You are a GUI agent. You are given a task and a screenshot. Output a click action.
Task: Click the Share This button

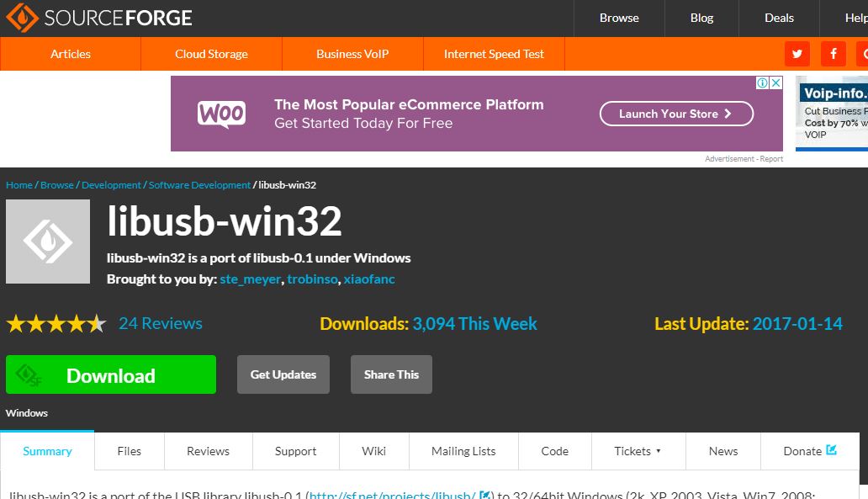click(x=391, y=374)
